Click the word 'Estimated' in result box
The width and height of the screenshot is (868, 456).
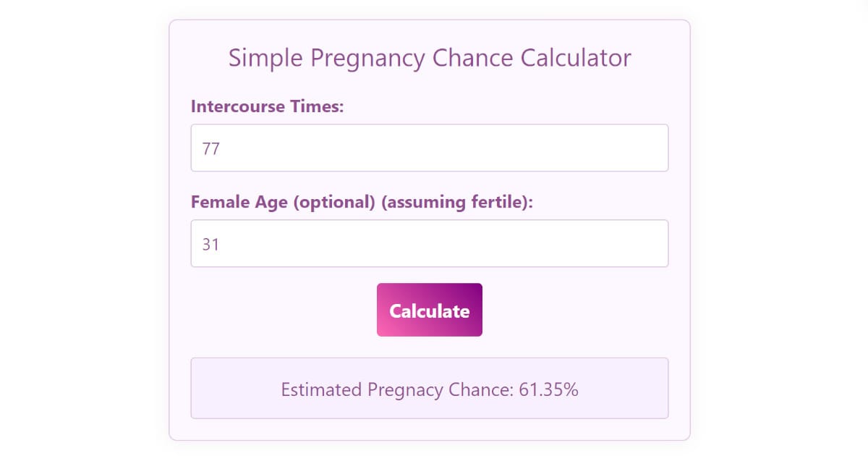pos(321,389)
